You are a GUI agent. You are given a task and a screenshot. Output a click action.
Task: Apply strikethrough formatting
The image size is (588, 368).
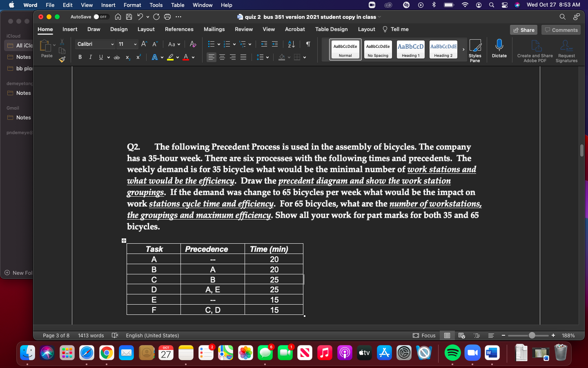click(116, 57)
